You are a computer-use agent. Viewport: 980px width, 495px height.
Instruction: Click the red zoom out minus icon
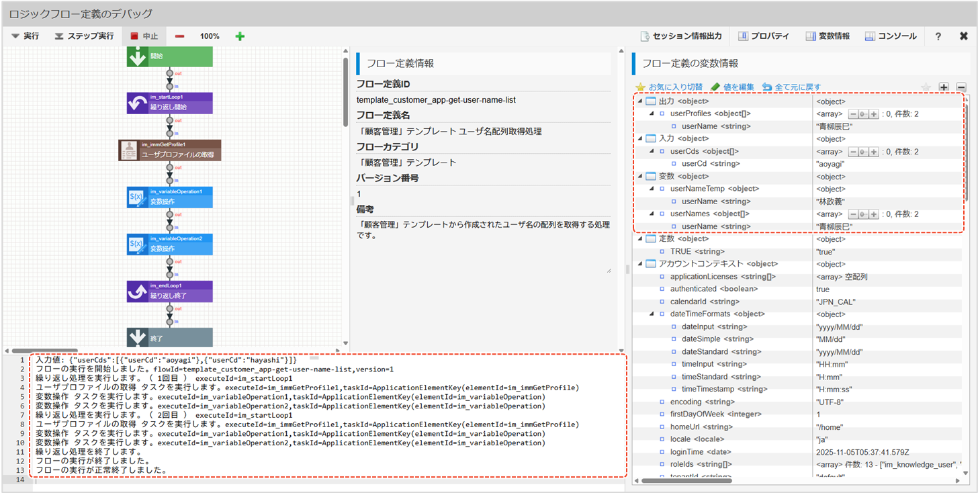[x=179, y=36]
